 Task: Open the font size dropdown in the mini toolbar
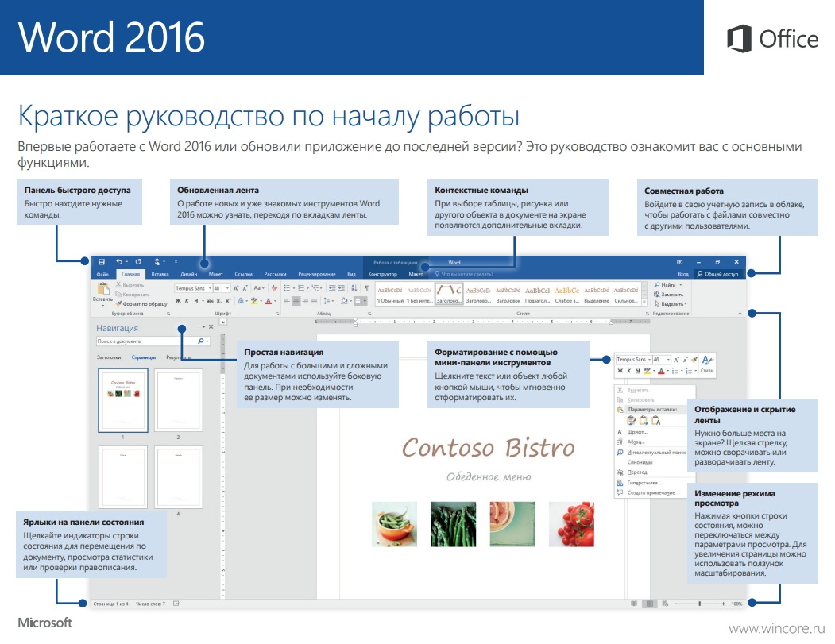click(x=668, y=360)
